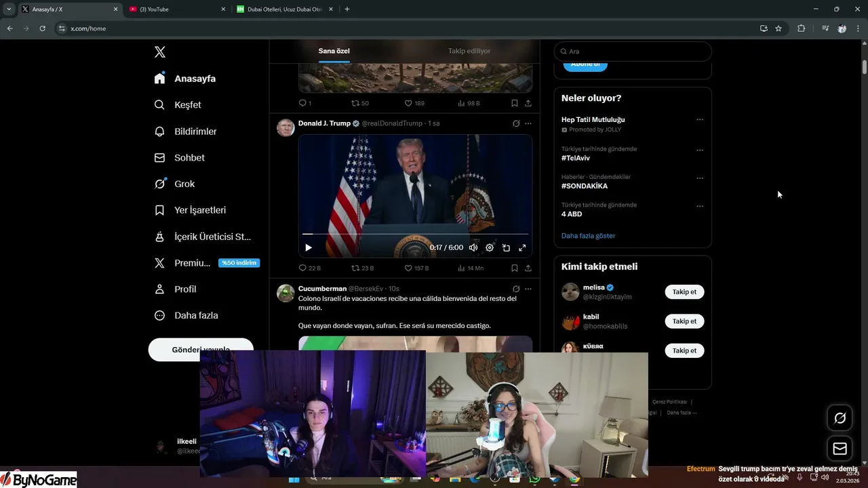The width and height of the screenshot is (868, 488).
Task: Open Profil page
Action: [x=176, y=289]
